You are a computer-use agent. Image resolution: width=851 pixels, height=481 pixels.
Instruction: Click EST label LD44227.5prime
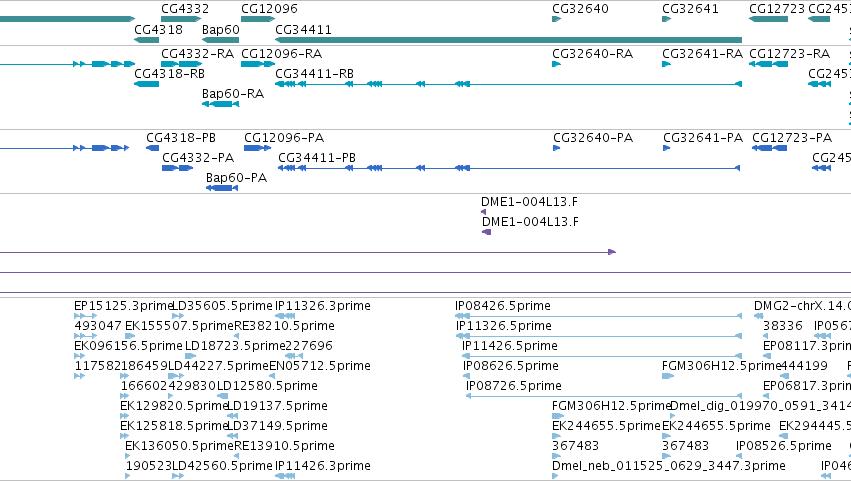click(x=219, y=366)
